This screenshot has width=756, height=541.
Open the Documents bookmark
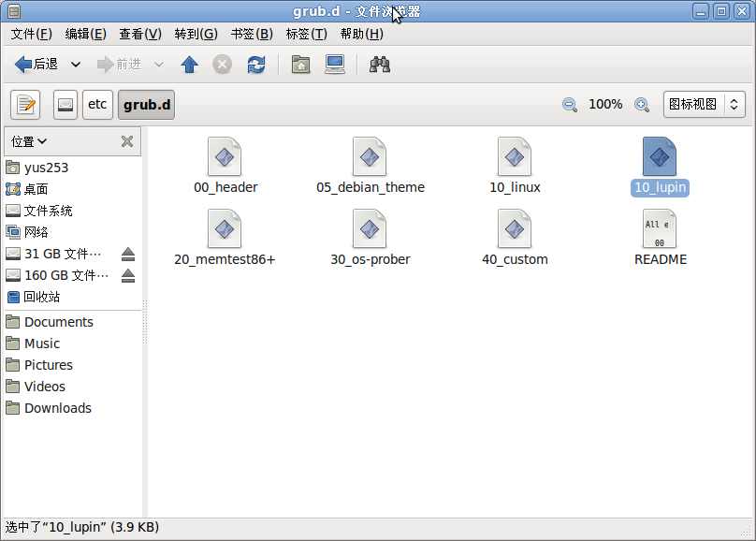click(x=72, y=322)
